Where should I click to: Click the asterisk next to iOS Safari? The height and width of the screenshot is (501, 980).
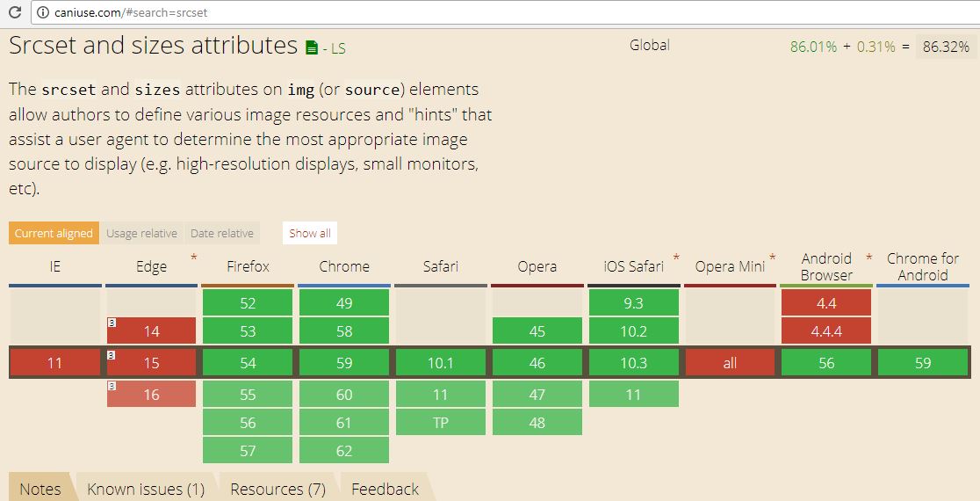(x=676, y=258)
